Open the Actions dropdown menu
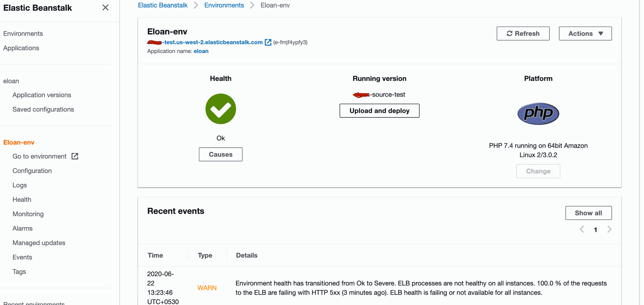The image size is (644, 305). coord(585,34)
